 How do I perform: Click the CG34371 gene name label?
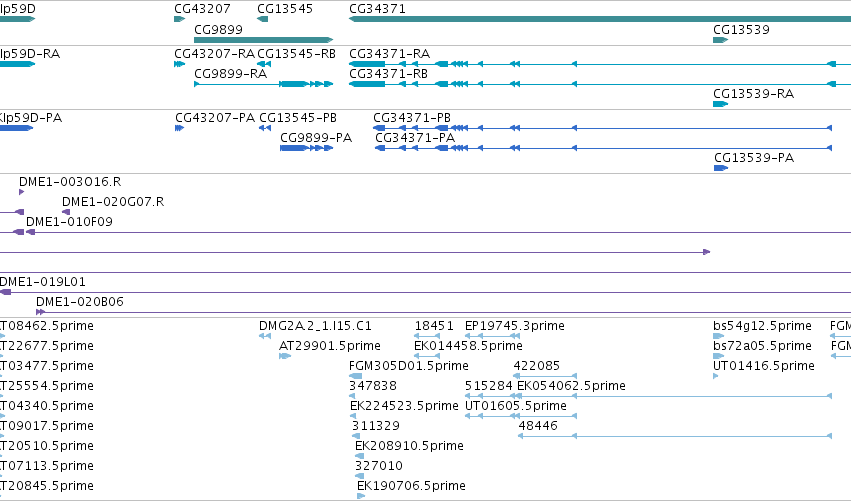point(377,9)
